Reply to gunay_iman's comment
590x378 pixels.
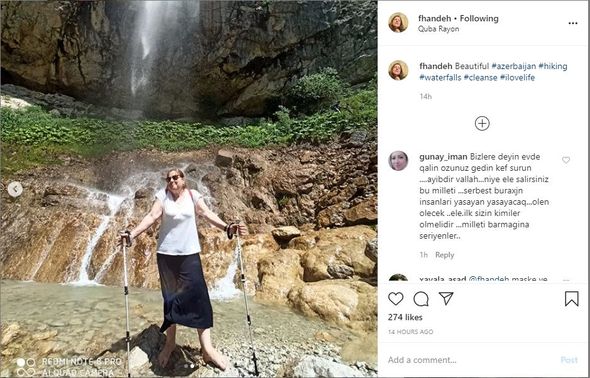[x=444, y=255]
